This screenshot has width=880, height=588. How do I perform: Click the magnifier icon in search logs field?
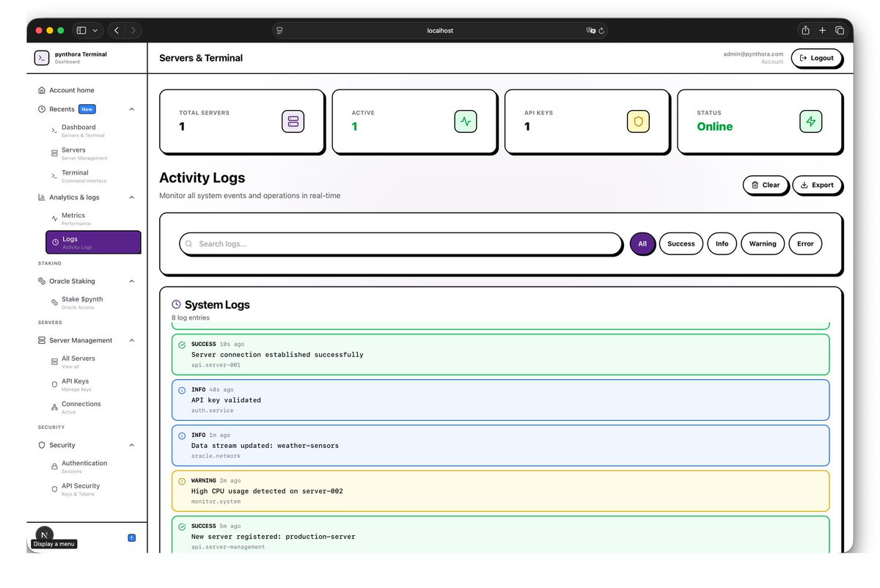(x=189, y=243)
